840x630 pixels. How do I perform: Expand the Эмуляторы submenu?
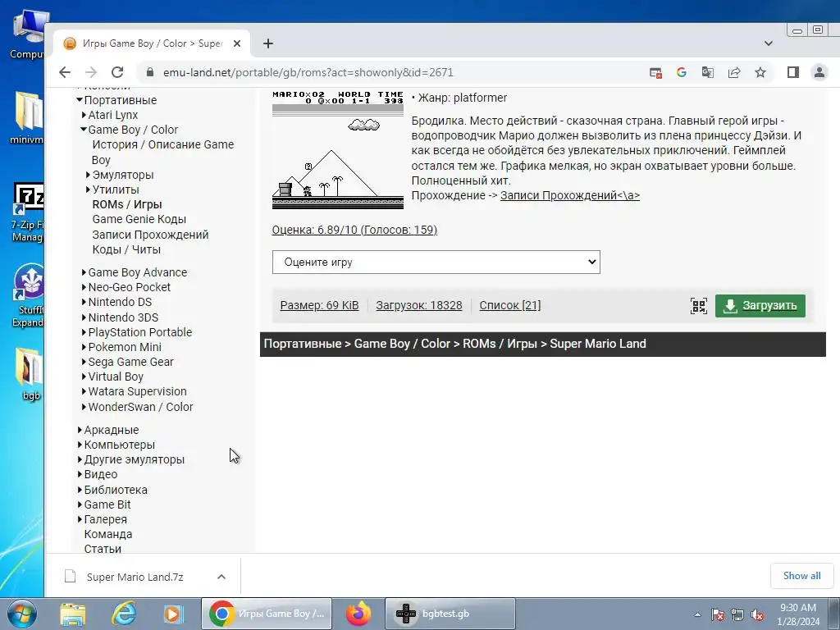pyautogui.click(x=89, y=175)
